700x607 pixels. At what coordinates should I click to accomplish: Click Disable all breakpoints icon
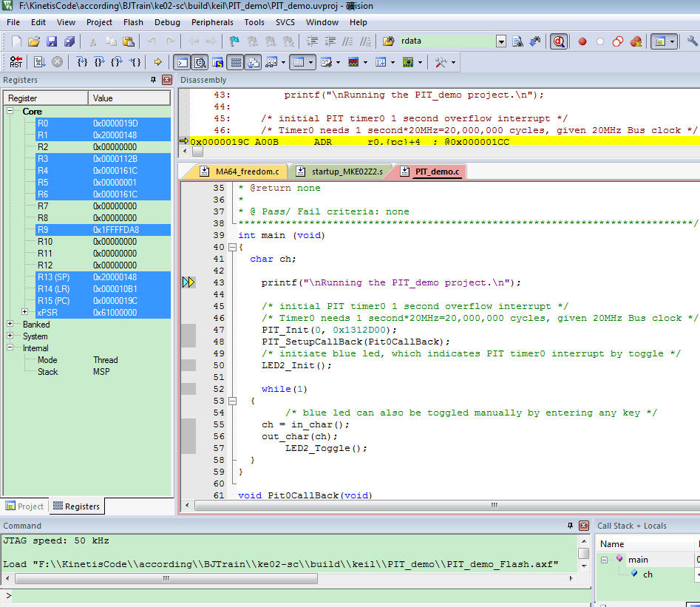click(618, 41)
